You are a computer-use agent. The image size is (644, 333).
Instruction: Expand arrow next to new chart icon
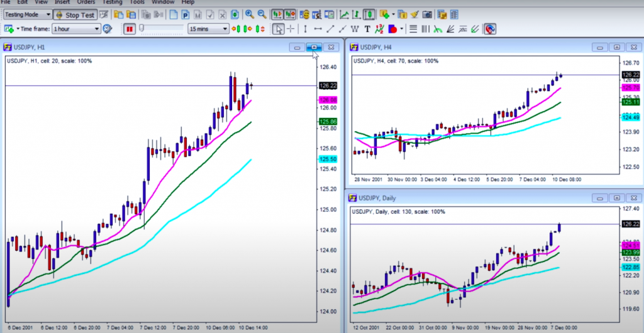pos(17,29)
